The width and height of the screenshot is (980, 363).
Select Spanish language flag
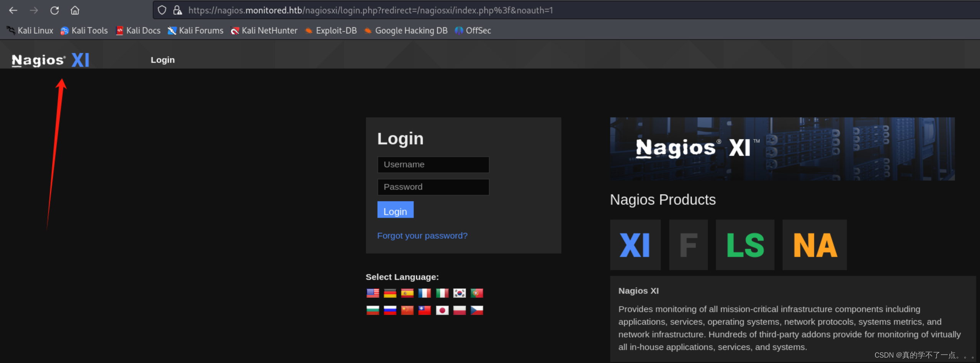407,293
